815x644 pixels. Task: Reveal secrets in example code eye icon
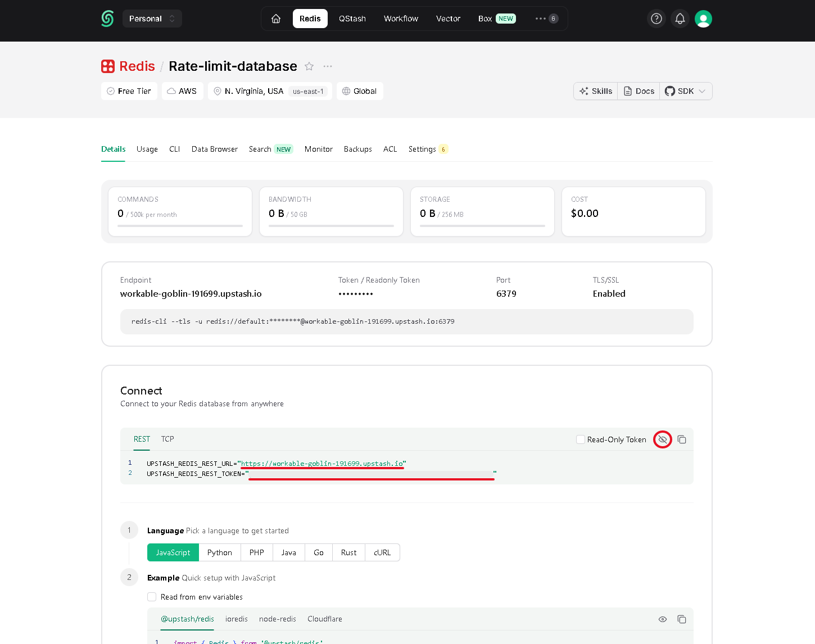(x=663, y=619)
